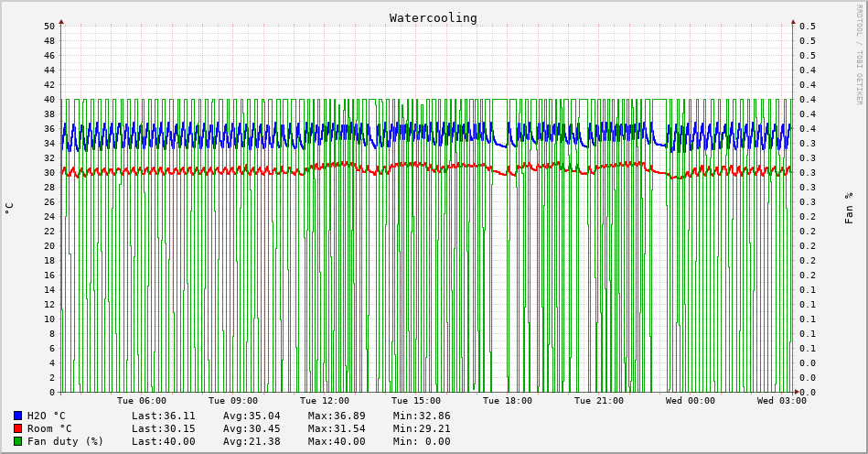Select the Wed 00:00 time axis label
868x454 pixels.
click(x=691, y=401)
